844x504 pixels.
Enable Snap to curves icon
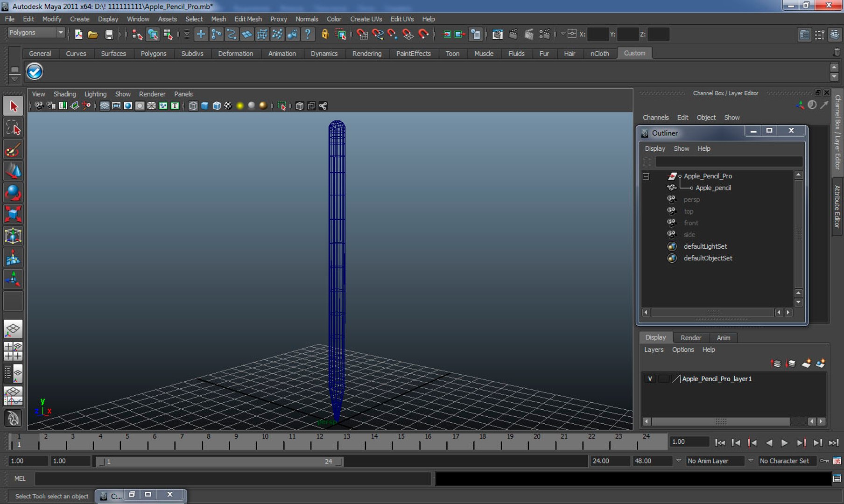pyautogui.click(x=377, y=34)
